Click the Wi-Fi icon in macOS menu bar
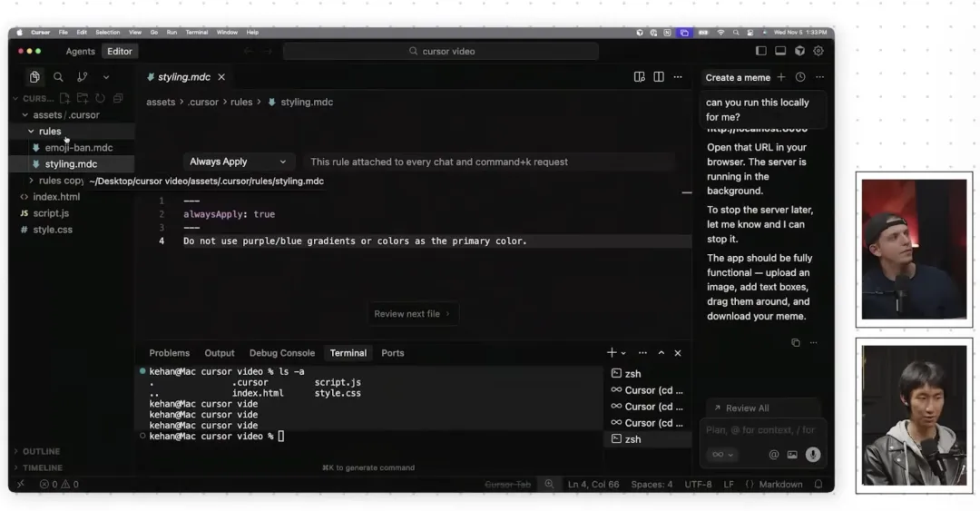980x511 pixels. click(x=720, y=33)
